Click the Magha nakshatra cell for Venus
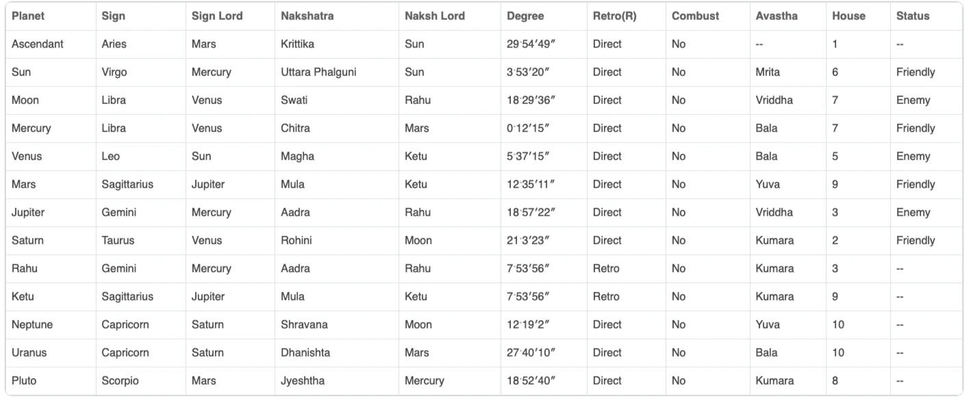Image resolution: width=980 pixels, height=401 pixels. (297, 156)
